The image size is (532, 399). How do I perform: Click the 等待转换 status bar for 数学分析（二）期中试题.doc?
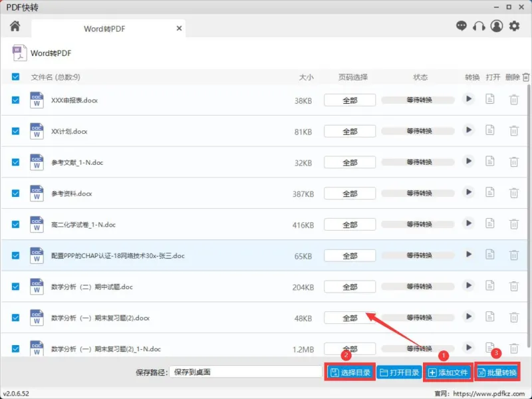(x=418, y=287)
